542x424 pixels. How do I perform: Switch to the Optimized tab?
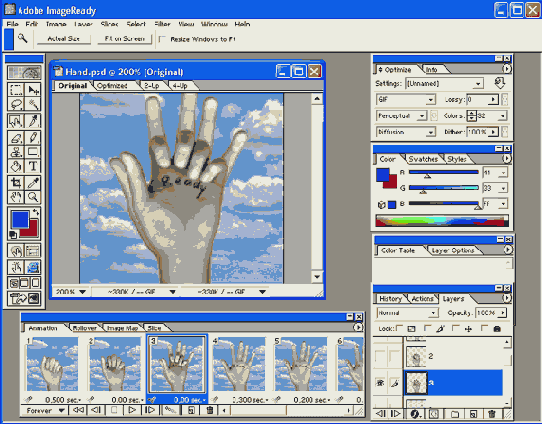[112, 86]
